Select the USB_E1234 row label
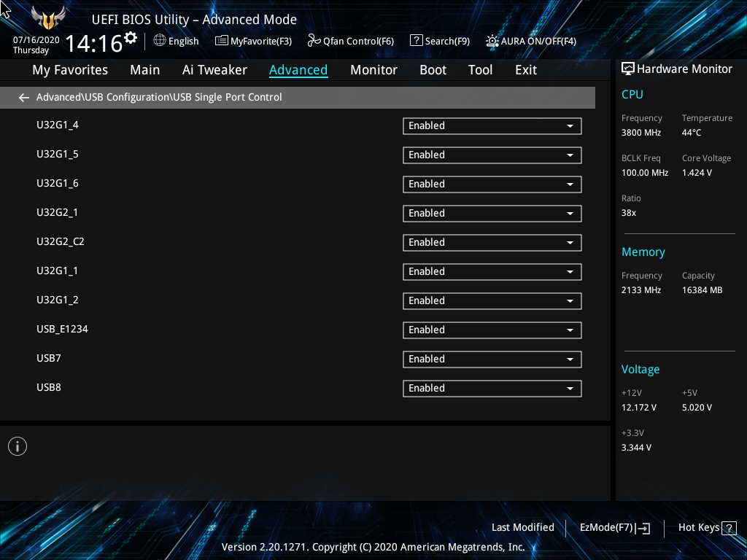 pos(63,329)
